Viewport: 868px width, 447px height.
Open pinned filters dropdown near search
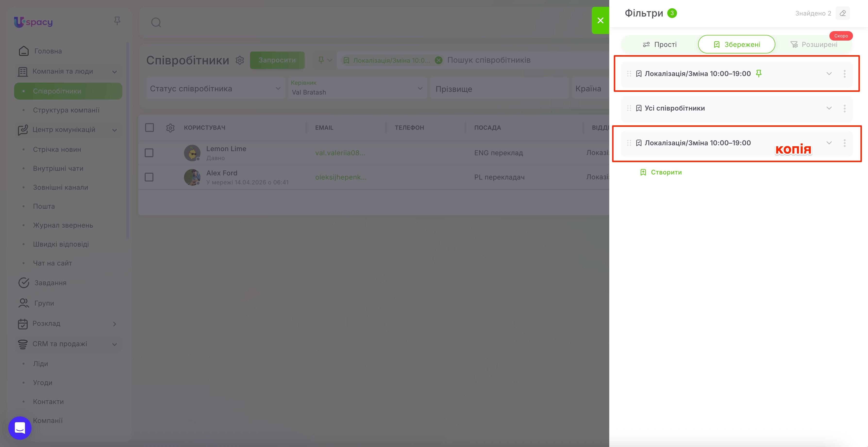click(325, 60)
